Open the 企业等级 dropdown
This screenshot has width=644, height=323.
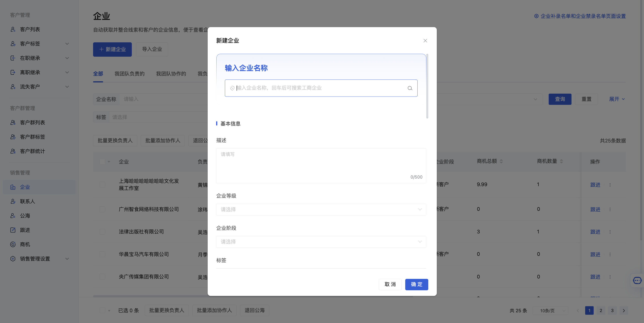(x=321, y=209)
